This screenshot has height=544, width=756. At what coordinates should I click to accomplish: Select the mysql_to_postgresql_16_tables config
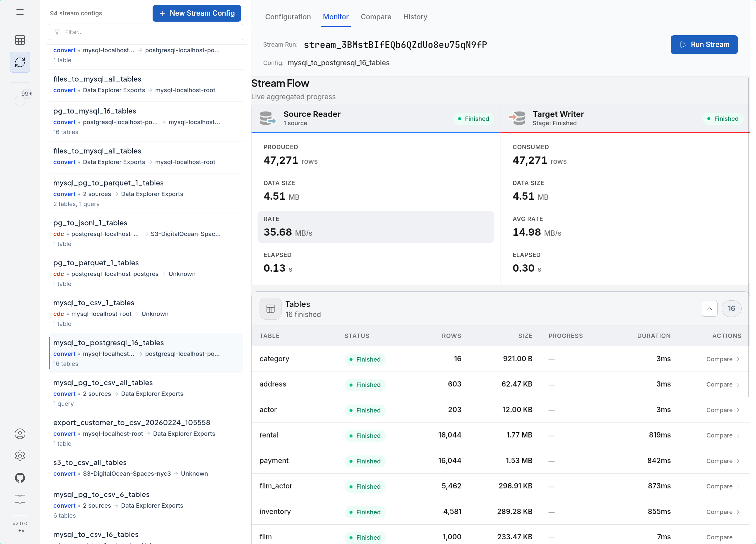click(146, 353)
